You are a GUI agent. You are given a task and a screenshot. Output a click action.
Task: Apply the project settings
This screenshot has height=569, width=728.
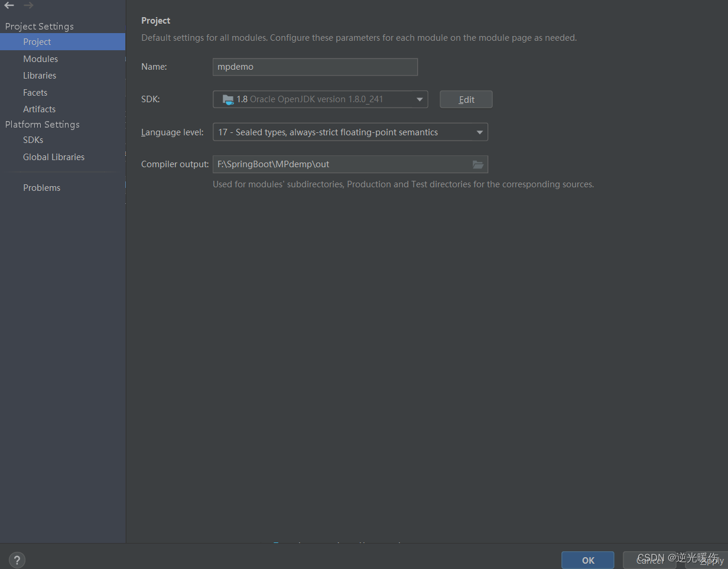point(710,560)
